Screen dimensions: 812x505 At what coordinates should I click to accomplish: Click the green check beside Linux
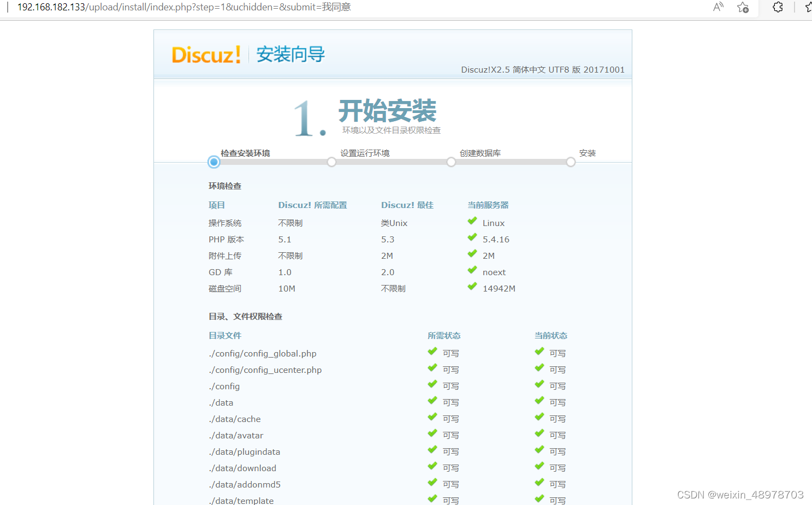point(472,221)
